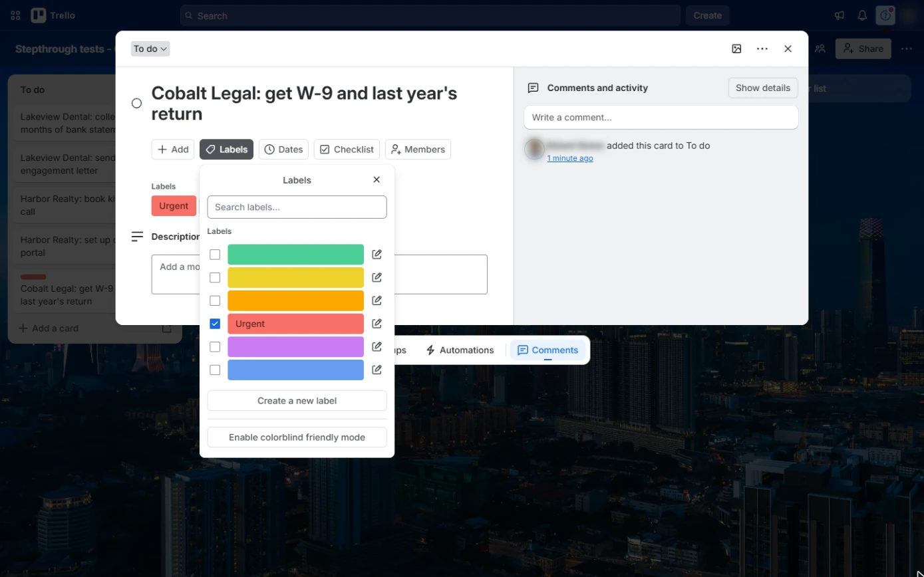
Task: Open the board members people icon
Action: 820,49
